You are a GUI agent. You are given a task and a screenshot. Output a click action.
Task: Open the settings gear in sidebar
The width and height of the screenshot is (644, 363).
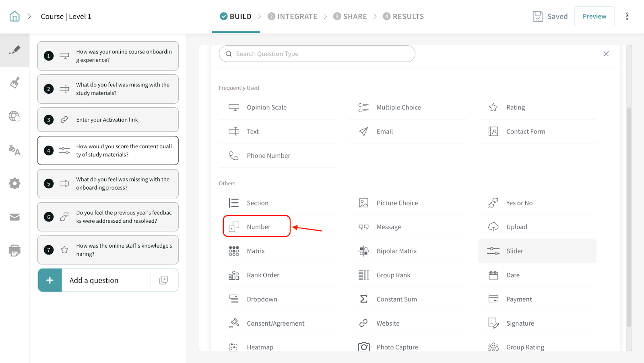pos(14,184)
